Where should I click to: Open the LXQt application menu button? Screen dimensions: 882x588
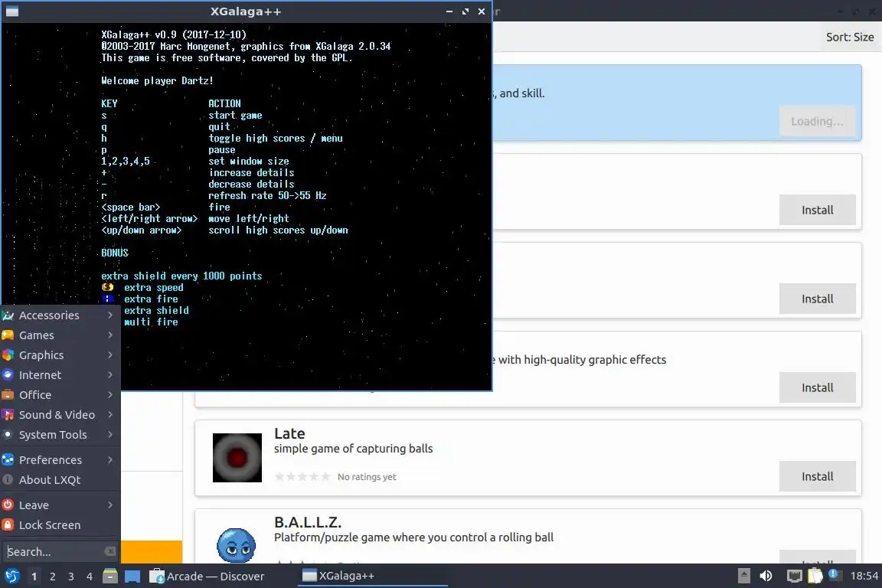(x=11, y=577)
